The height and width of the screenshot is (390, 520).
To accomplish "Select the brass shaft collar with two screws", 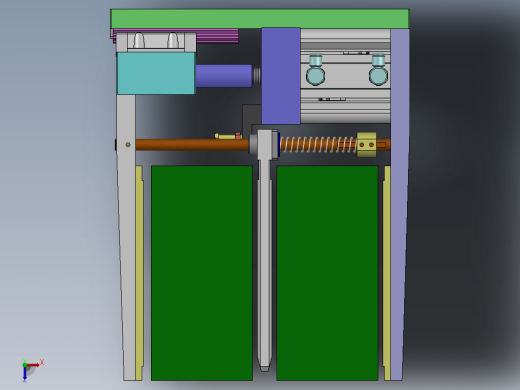I will [367, 145].
